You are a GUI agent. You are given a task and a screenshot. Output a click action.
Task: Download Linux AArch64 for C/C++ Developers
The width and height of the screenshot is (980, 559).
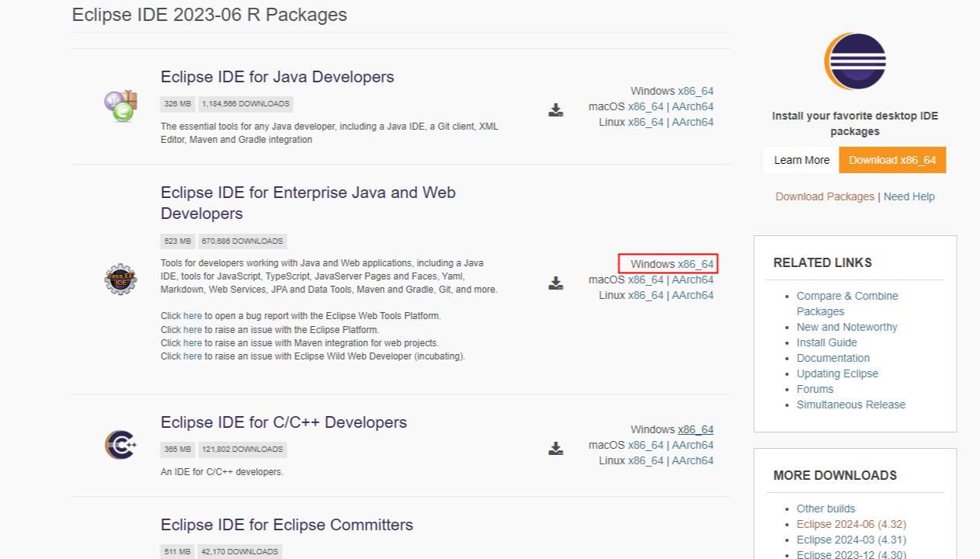[693, 460]
